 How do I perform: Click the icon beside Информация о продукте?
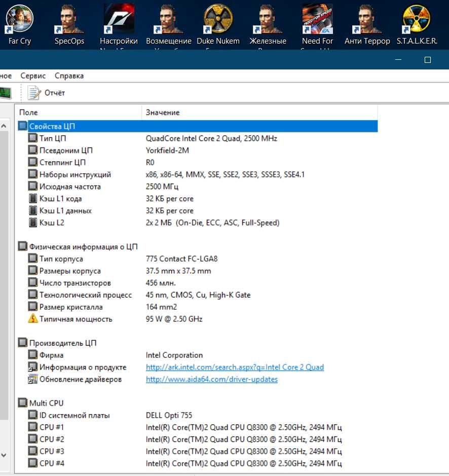33,367
